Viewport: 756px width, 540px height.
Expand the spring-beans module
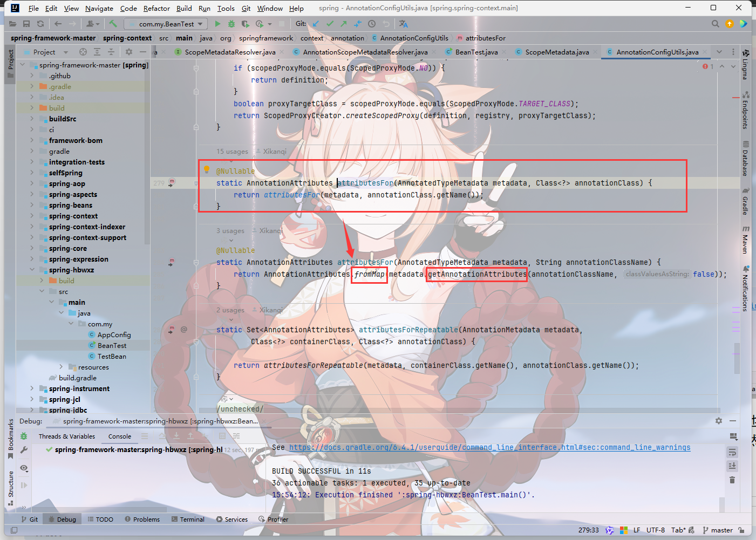coord(32,205)
